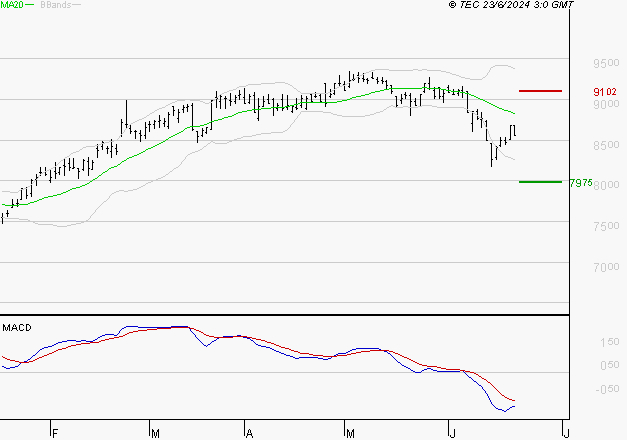
Task: Click the second M month label after A
Action: point(350,434)
